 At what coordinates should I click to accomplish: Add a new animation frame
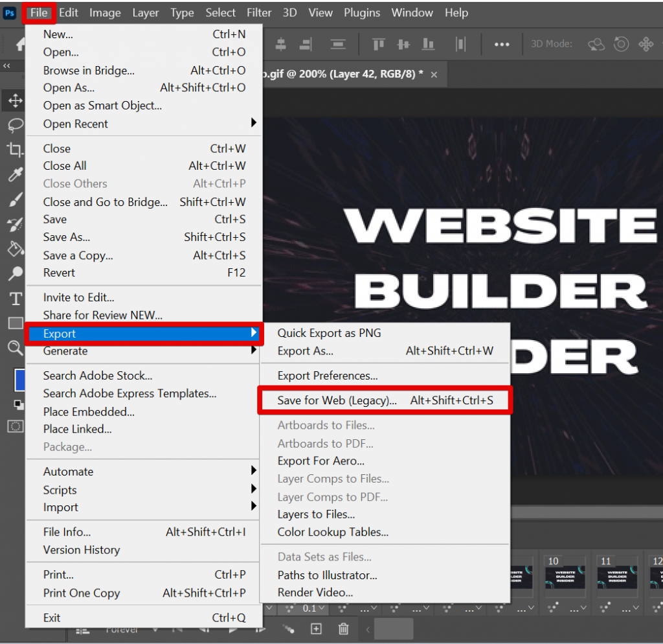(x=316, y=629)
